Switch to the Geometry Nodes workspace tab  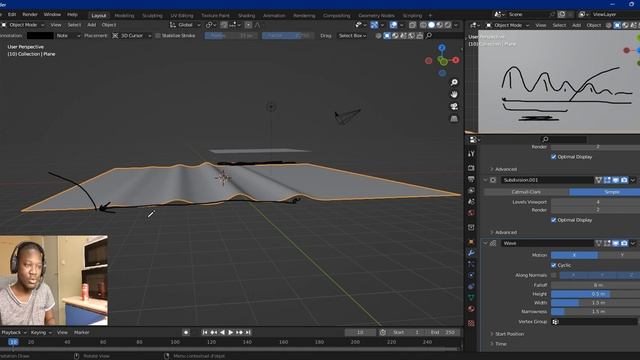click(x=376, y=16)
